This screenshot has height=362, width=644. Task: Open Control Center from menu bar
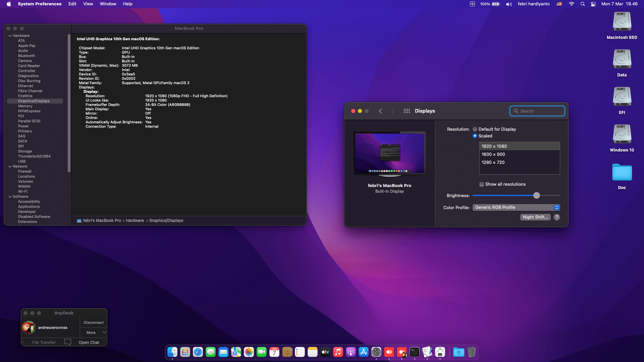coord(593,4)
